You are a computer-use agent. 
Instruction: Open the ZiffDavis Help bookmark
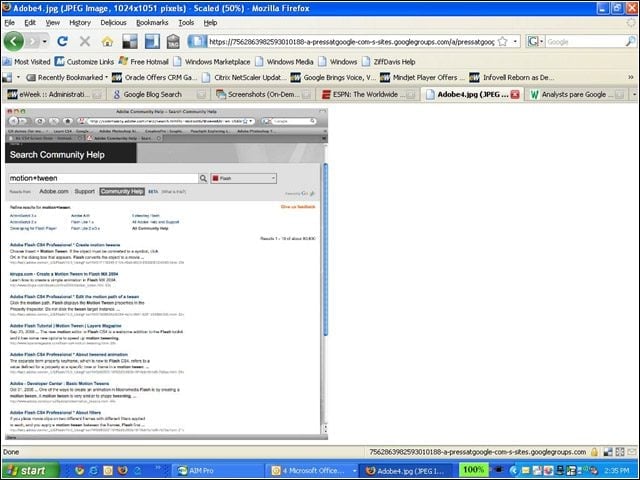pyautogui.click(x=389, y=62)
